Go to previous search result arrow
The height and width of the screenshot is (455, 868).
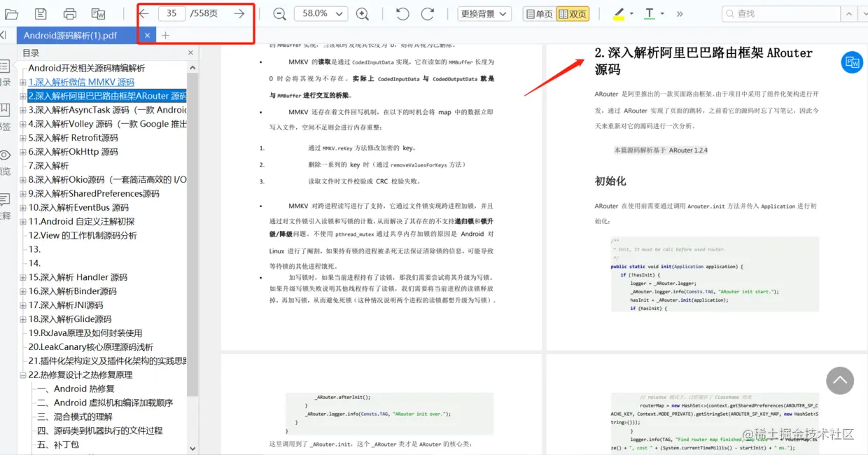[850, 13]
